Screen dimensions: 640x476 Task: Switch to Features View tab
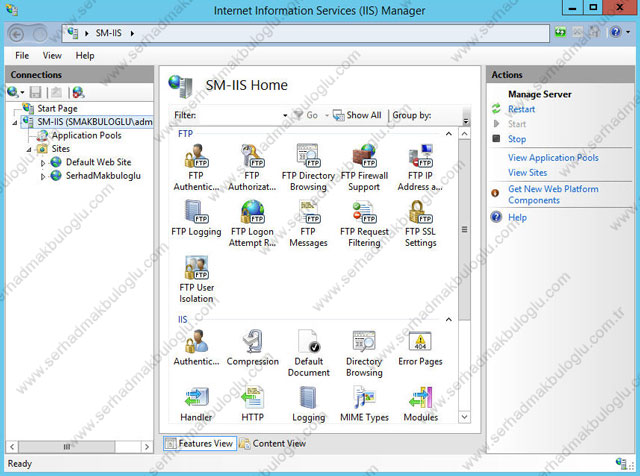200,443
